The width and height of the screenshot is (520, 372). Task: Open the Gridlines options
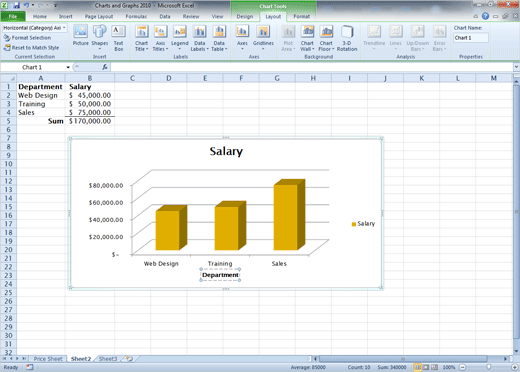pyautogui.click(x=263, y=39)
